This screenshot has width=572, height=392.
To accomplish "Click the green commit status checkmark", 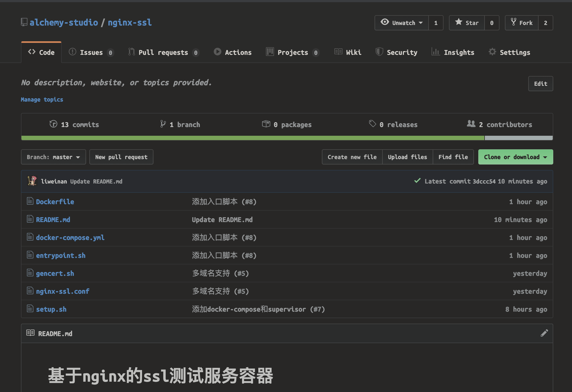I will coord(417,181).
